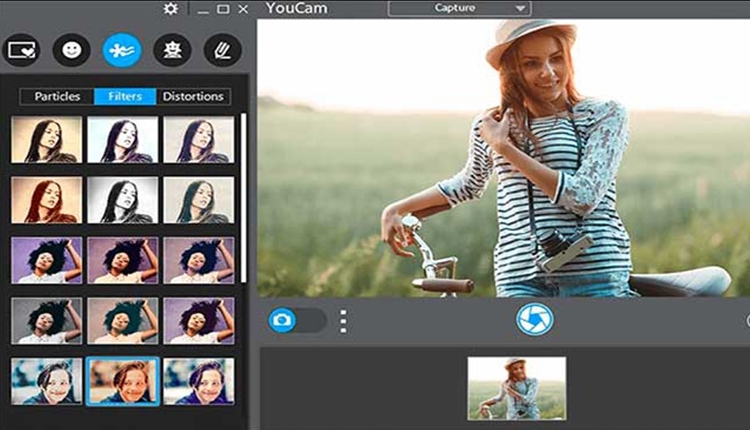Select the drawing pen tool icon
Screen dimensions: 750x430
[x=222, y=50]
